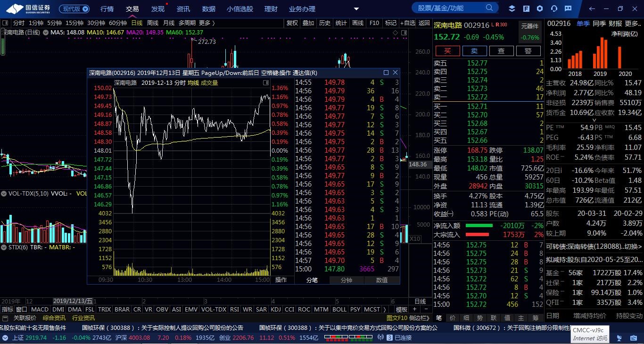This screenshot has width=644, height=344.
Task: Switch to 分钟 tab in popup
Action: point(347,280)
